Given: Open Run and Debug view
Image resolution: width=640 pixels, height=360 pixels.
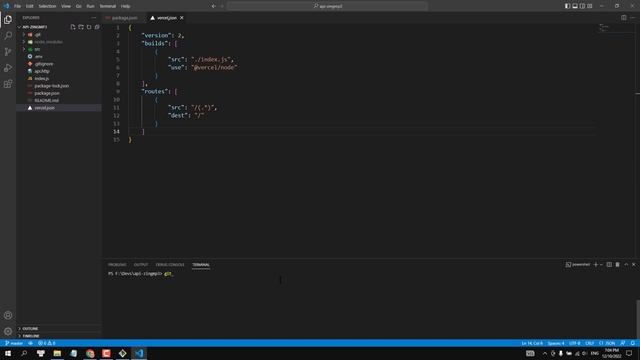Looking at the screenshot, I should (8, 68).
